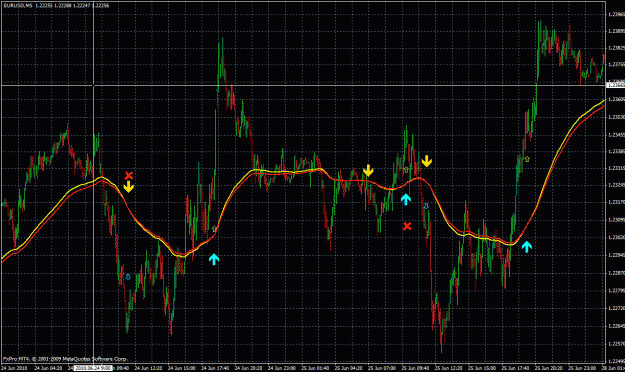This screenshot has height=372, width=625.
Task: Click the 25 Jun 07:00 time axis label
Action: (x=382, y=368)
